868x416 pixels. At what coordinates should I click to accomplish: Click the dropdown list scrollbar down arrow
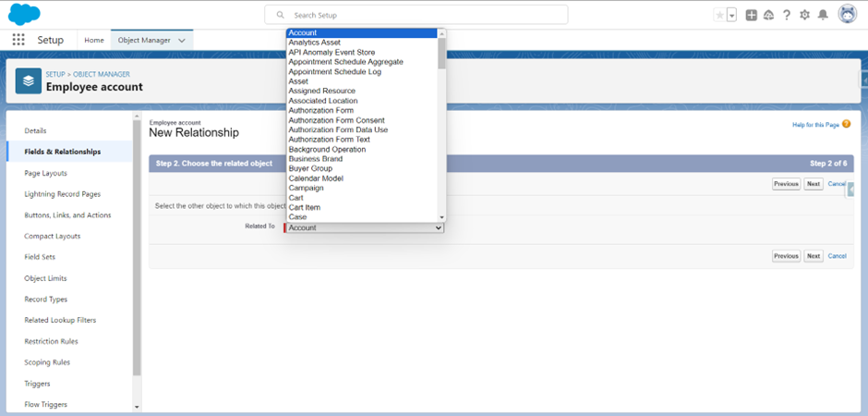441,217
